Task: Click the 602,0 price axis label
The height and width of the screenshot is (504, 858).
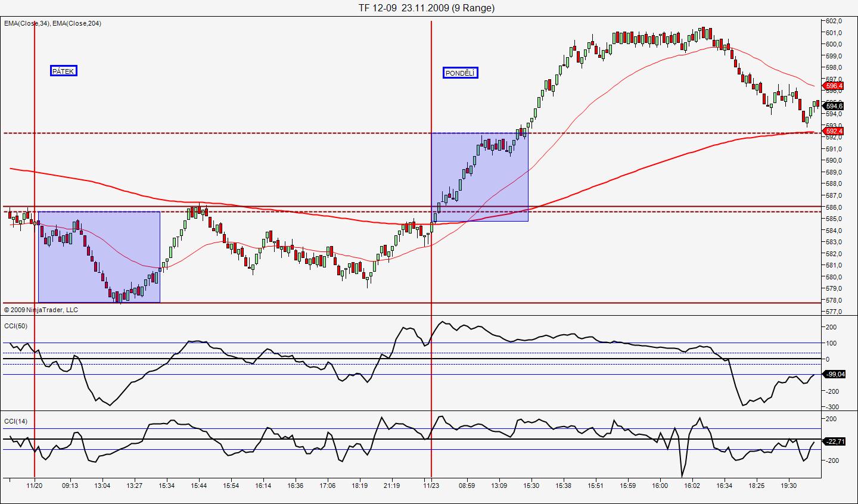Action: click(x=834, y=21)
